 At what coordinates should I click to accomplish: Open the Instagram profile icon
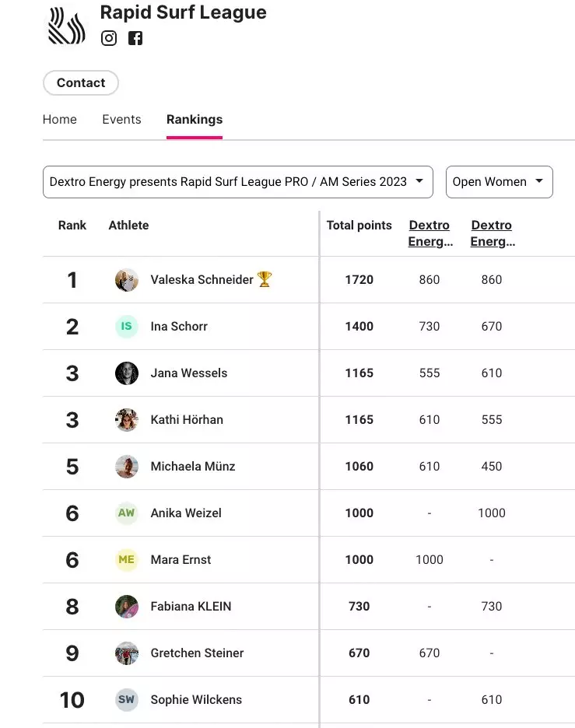click(x=109, y=38)
